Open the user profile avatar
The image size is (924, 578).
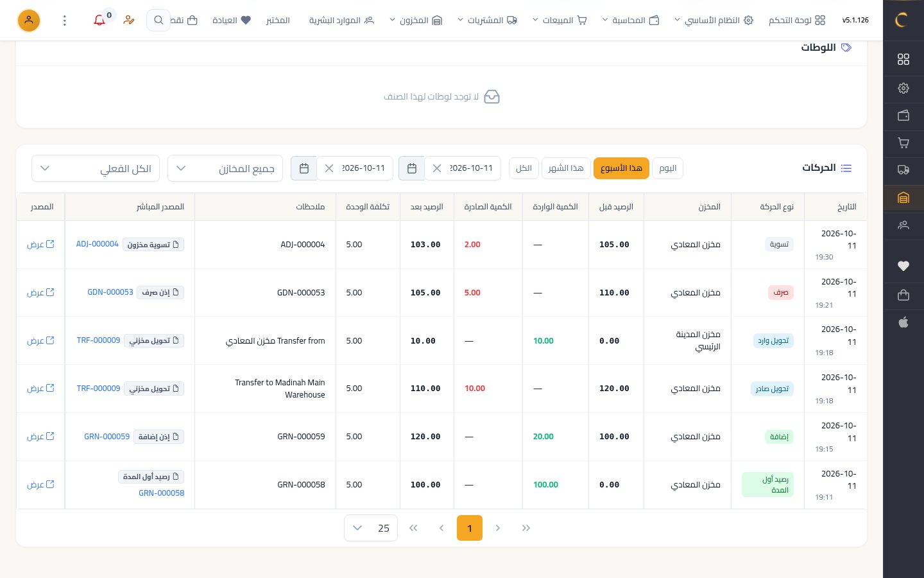click(28, 21)
